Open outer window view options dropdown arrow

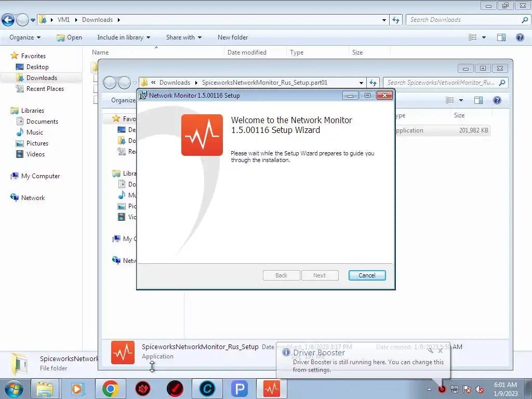484,37
